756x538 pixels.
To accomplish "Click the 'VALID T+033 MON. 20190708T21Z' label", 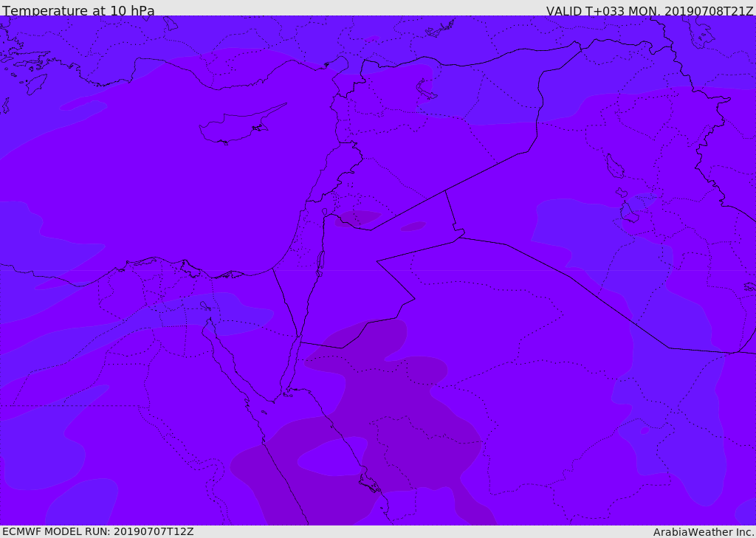I will click(x=650, y=10).
